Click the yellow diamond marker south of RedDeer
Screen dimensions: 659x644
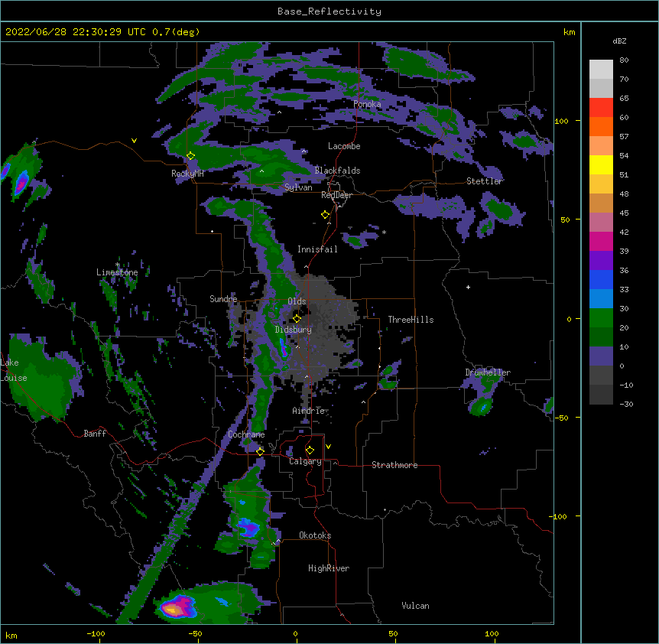click(x=325, y=215)
